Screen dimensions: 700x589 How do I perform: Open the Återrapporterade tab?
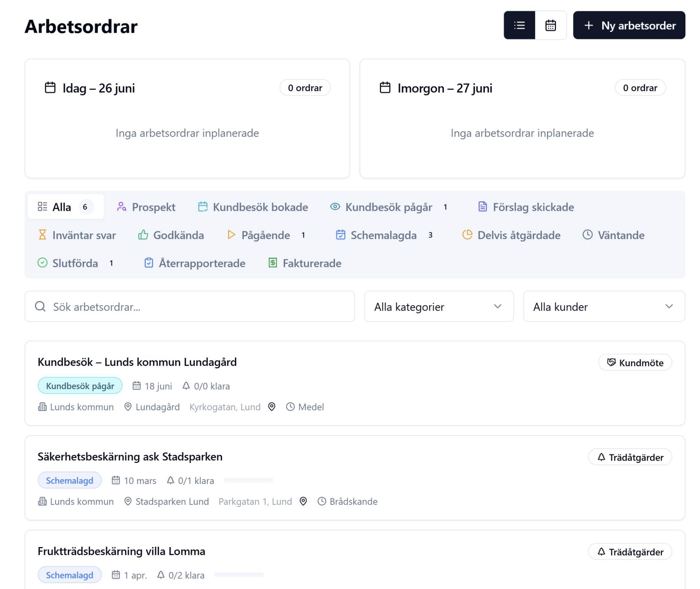point(195,263)
